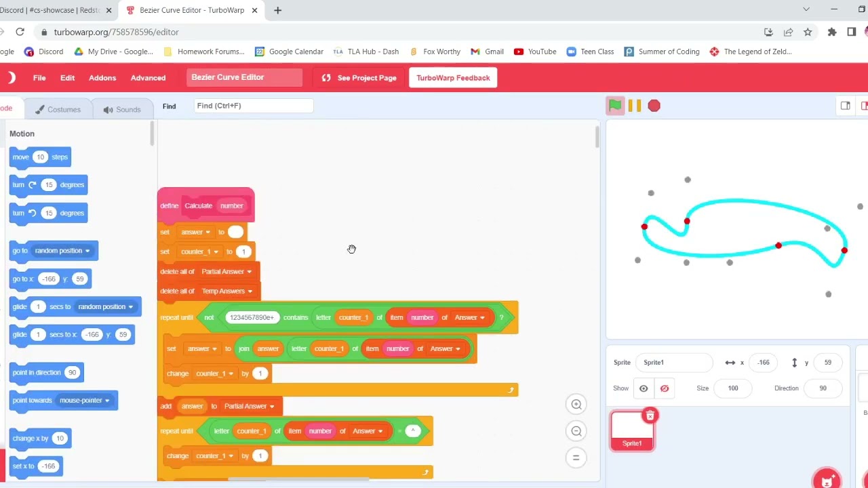868x488 pixels.
Task: Show sprite with the eye icon
Action: point(644,388)
